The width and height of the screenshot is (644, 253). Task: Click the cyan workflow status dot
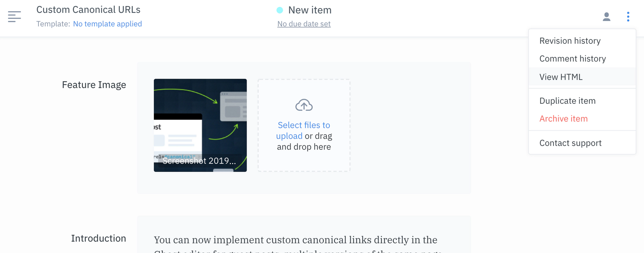point(280,10)
